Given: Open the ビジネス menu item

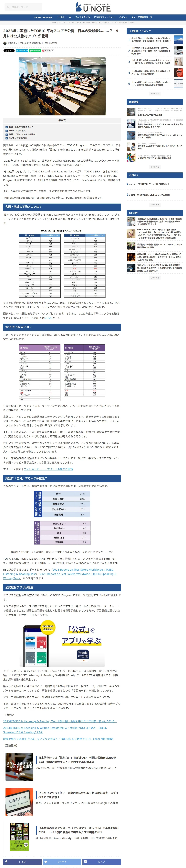Looking at the screenshot, I should pyautogui.click(x=60, y=17).
